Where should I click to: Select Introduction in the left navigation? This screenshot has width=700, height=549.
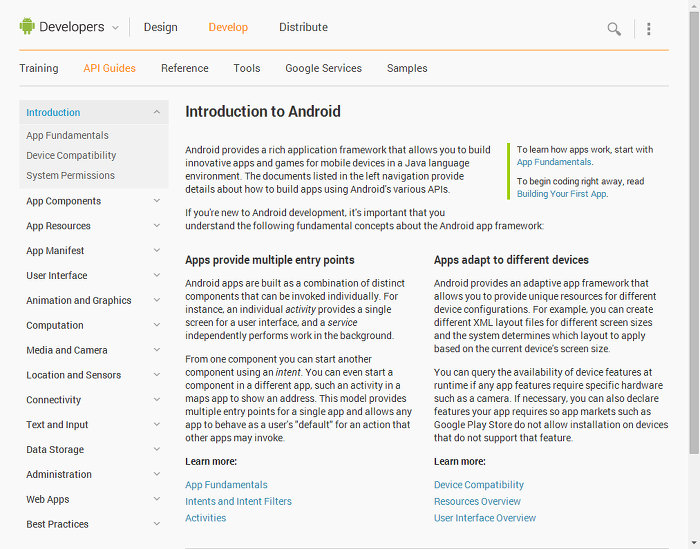pos(53,112)
